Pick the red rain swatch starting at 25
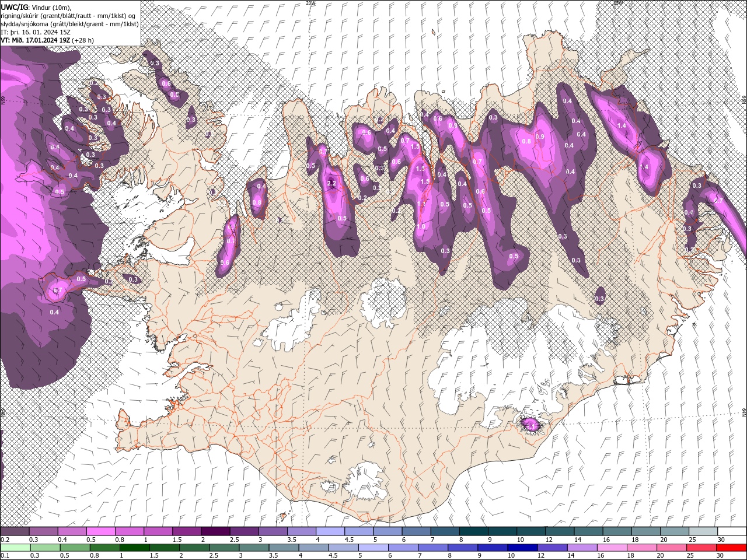747x560 pixels. (x=700, y=548)
